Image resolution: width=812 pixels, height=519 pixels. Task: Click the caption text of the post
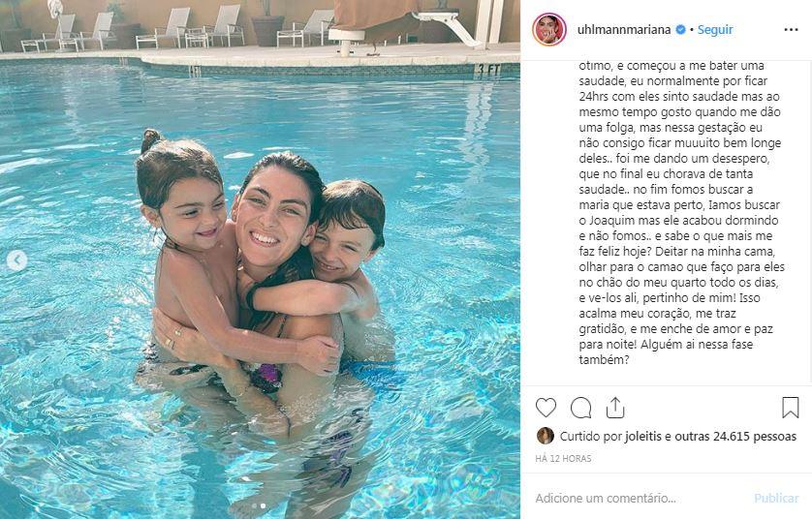(681, 213)
